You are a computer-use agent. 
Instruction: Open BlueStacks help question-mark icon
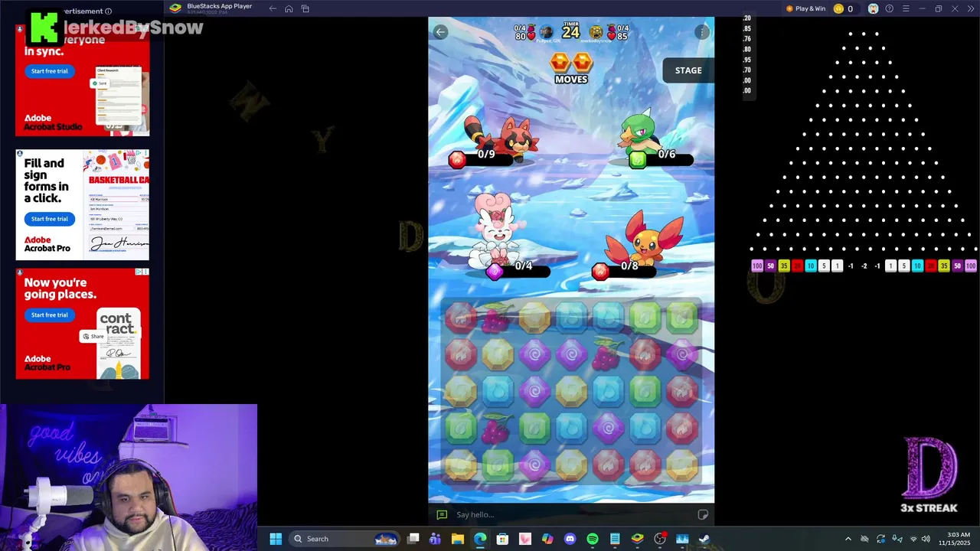889,8
